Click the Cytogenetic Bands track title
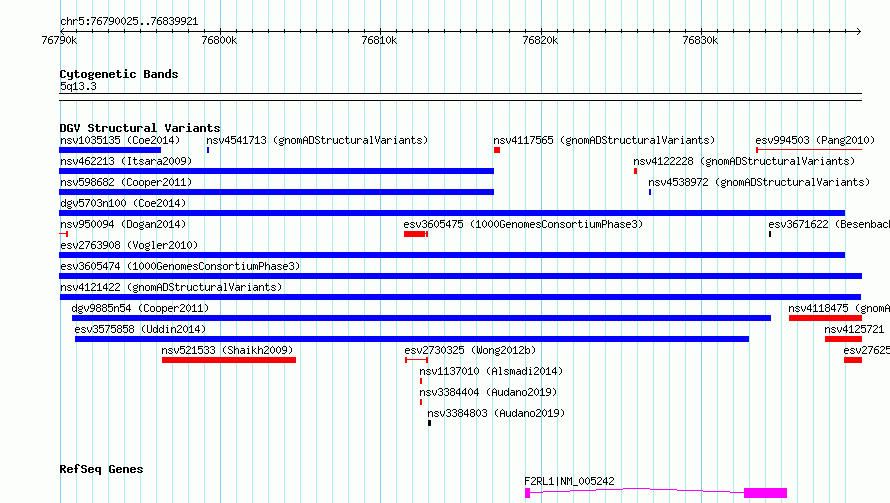This screenshot has height=503, width=890. click(x=119, y=74)
